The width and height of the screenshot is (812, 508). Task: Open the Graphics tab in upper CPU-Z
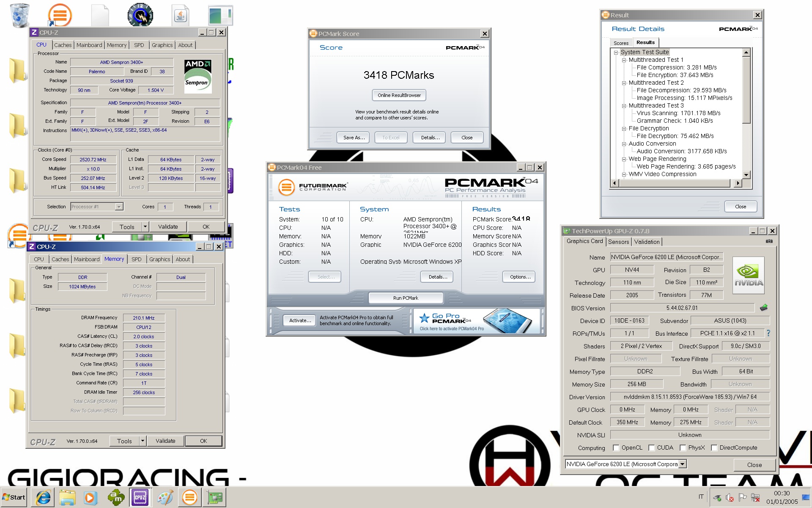[x=162, y=45]
